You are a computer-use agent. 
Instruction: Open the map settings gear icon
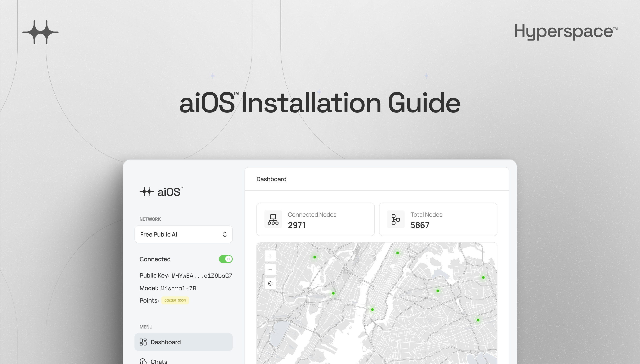(270, 283)
